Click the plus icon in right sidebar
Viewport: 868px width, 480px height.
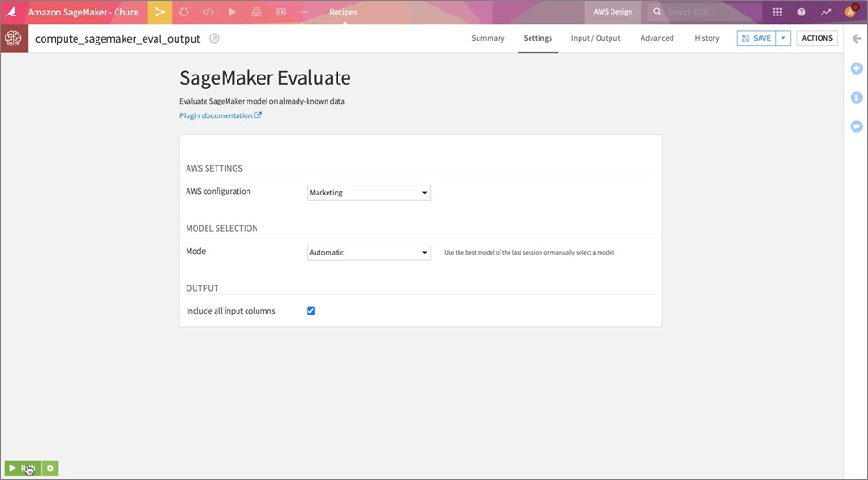(x=856, y=68)
